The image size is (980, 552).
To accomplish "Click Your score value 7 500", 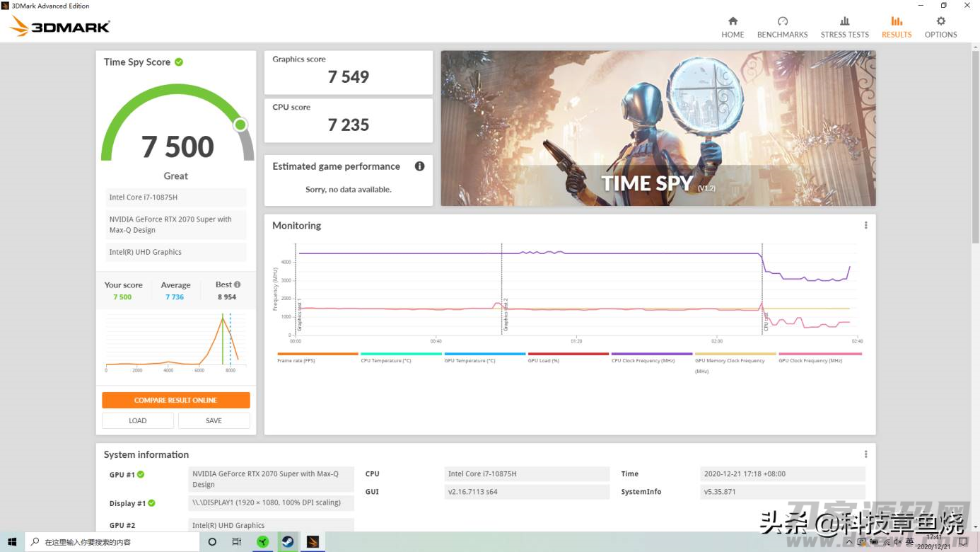I will pos(122,297).
